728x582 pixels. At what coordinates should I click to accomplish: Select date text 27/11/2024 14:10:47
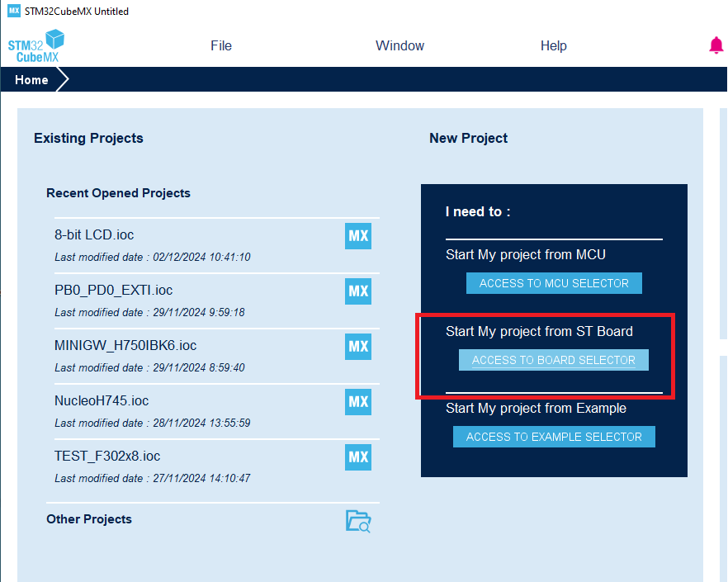(201, 478)
